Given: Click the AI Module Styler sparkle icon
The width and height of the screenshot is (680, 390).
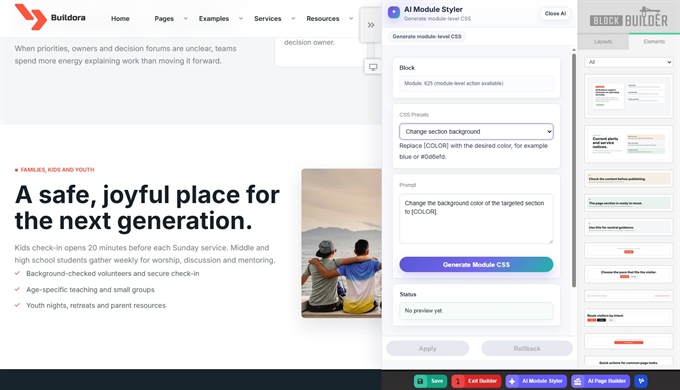Looking at the screenshot, I should [x=394, y=12].
